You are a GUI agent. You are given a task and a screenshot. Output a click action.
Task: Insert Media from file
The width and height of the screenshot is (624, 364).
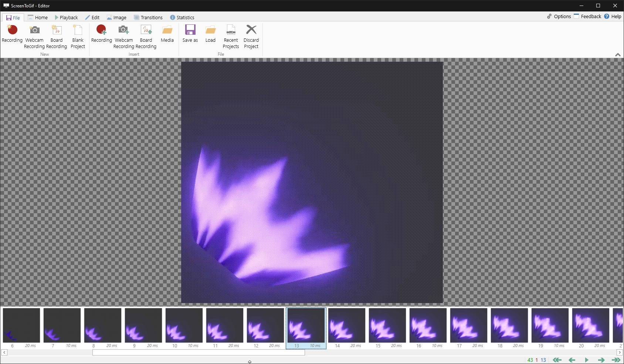167,34
